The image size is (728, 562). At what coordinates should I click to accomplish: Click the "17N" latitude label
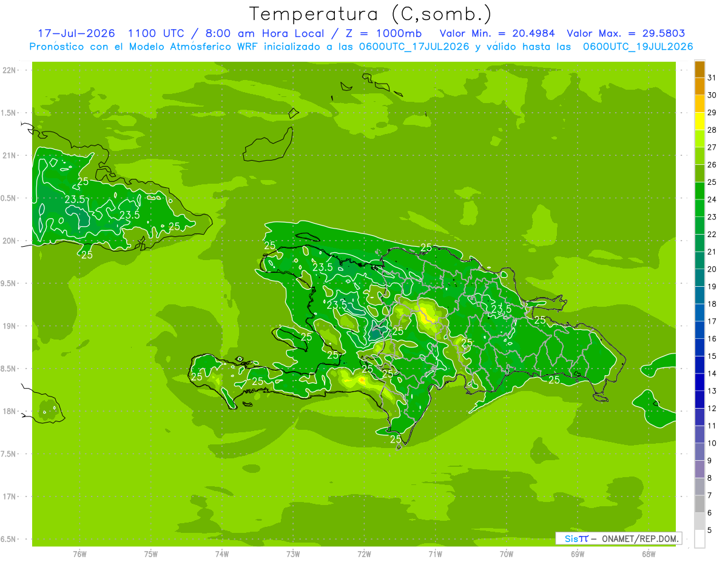[10, 497]
